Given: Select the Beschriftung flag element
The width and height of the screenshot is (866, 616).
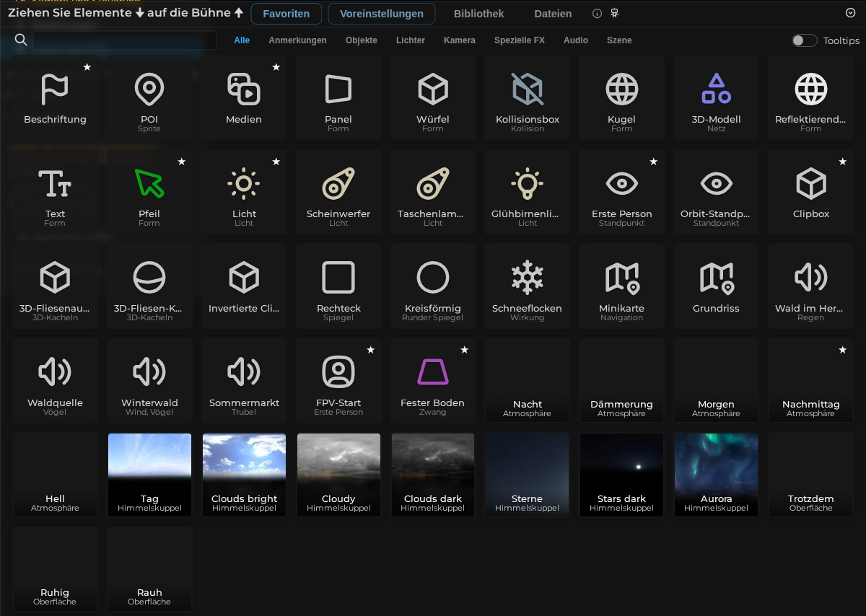Looking at the screenshot, I should [x=55, y=89].
